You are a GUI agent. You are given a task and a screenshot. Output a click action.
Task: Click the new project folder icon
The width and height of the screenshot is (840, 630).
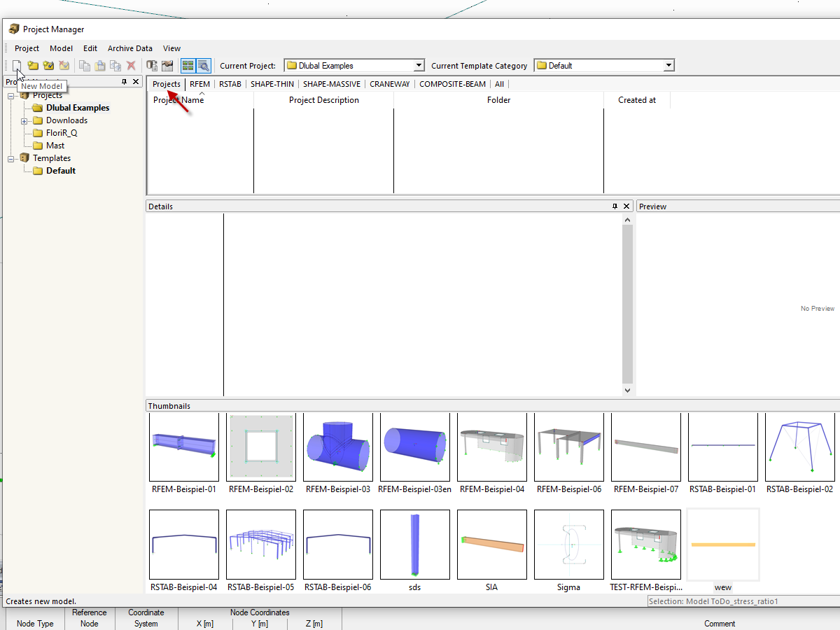(x=33, y=66)
